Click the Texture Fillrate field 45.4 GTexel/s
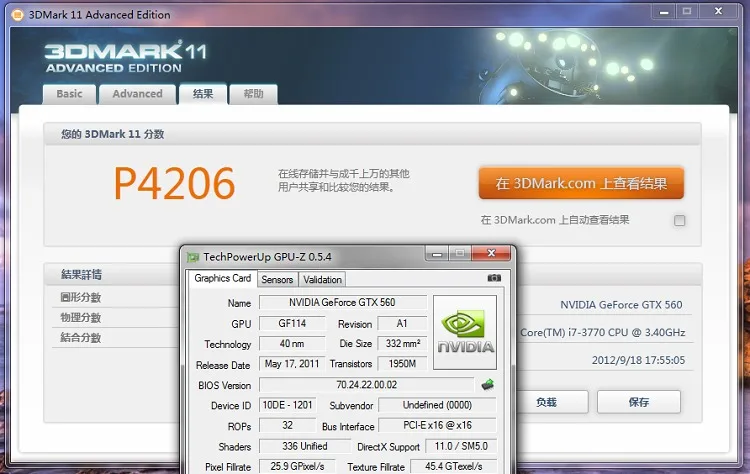Screen dimensions: 750x474 (453, 466)
